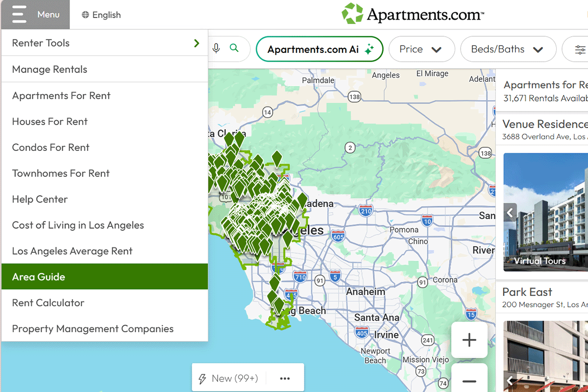Image resolution: width=588 pixels, height=392 pixels.
Task: Click the New (99+) listings button
Action: [228, 378]
